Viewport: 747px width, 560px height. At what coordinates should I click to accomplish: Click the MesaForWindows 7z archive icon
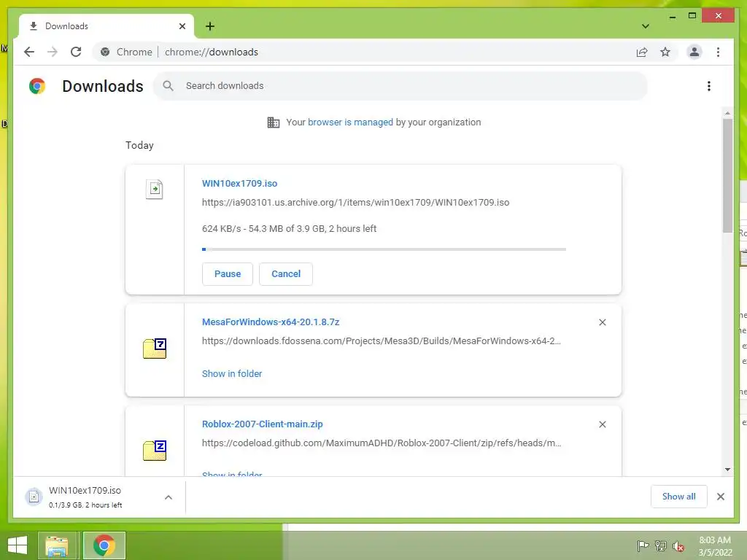(x=155, y=348)
